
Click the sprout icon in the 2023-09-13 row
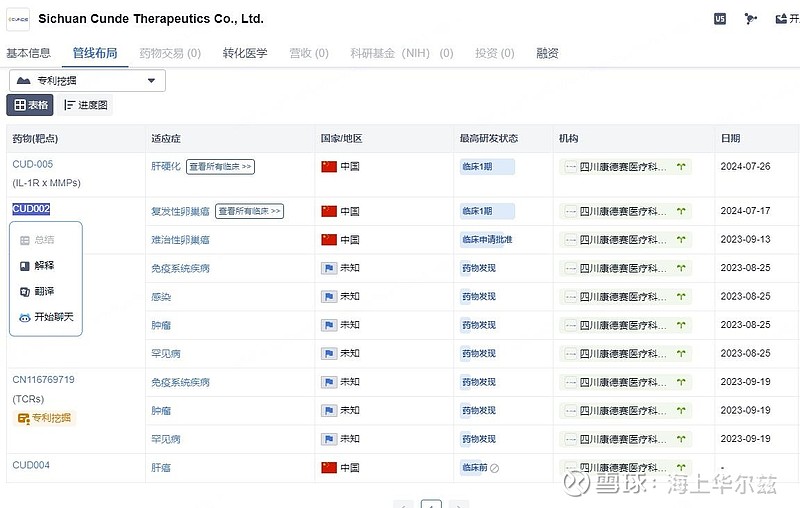pos(681,240)
